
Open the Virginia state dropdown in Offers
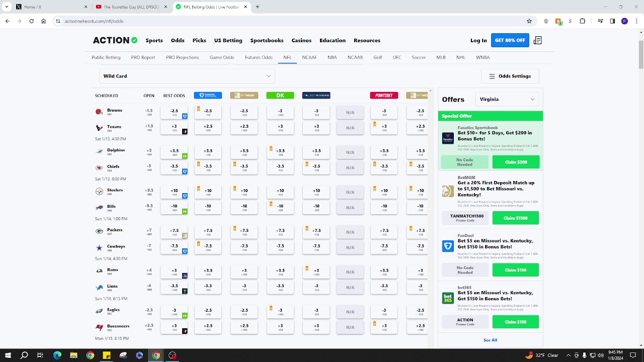click(507, 99)
